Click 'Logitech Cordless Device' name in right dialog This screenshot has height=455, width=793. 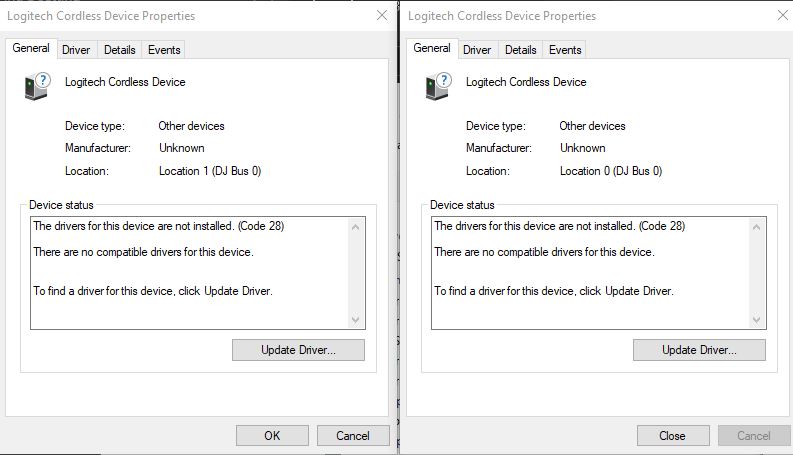pyautogui.click(x=526, y=82)
